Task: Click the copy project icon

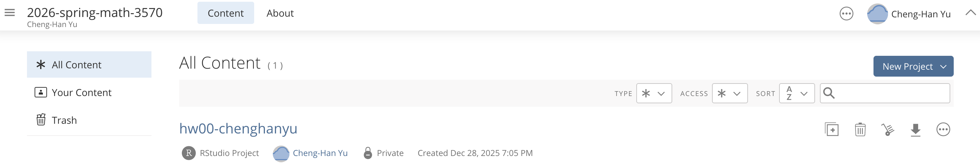Action: point(832,130)
